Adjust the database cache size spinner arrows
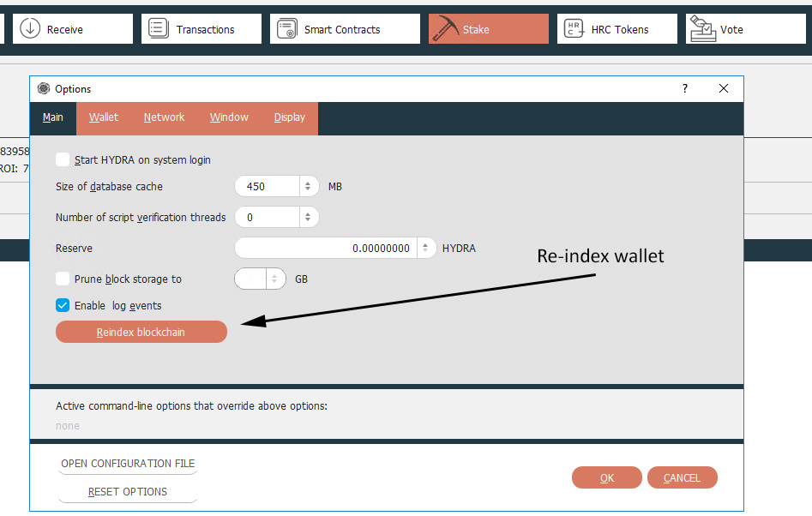Screen dimensions: 812x516 point(308,186)
